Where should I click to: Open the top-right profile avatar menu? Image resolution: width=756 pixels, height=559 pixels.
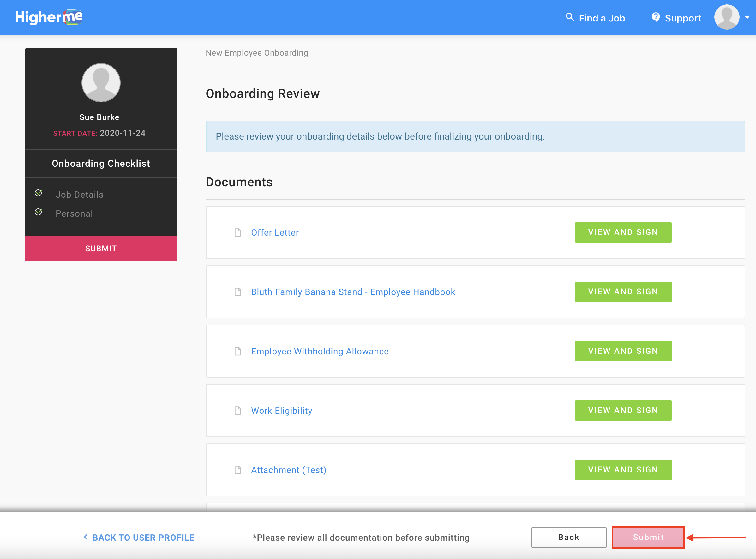[727, 17]
